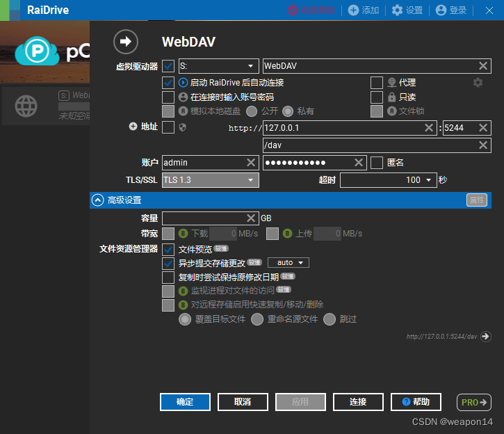
Task: Enable 复制时尝试保持原修改日期 checkbox
Action: pos(168,278)
